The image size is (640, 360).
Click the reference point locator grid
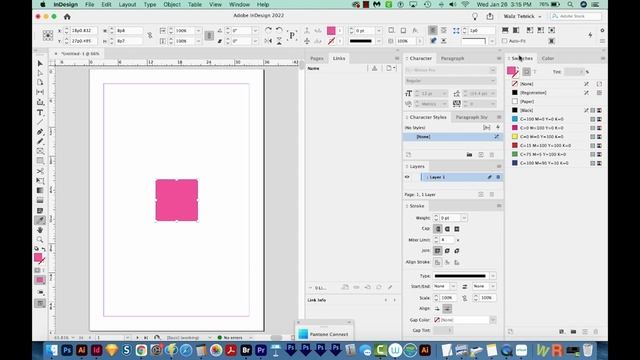point(48,36)
